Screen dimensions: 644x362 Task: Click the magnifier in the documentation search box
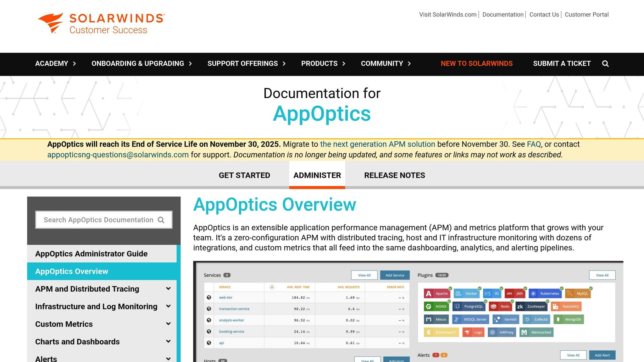[161, 220]
